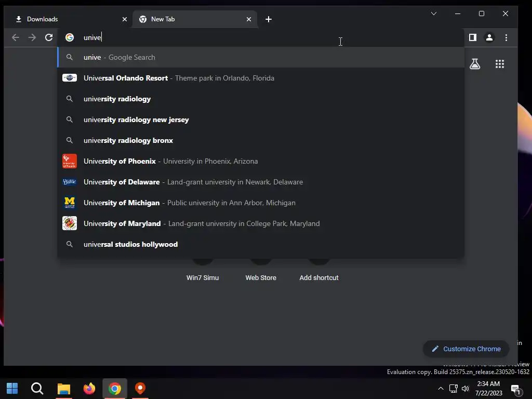Open the red pin app in taskbar

(140, 389)
